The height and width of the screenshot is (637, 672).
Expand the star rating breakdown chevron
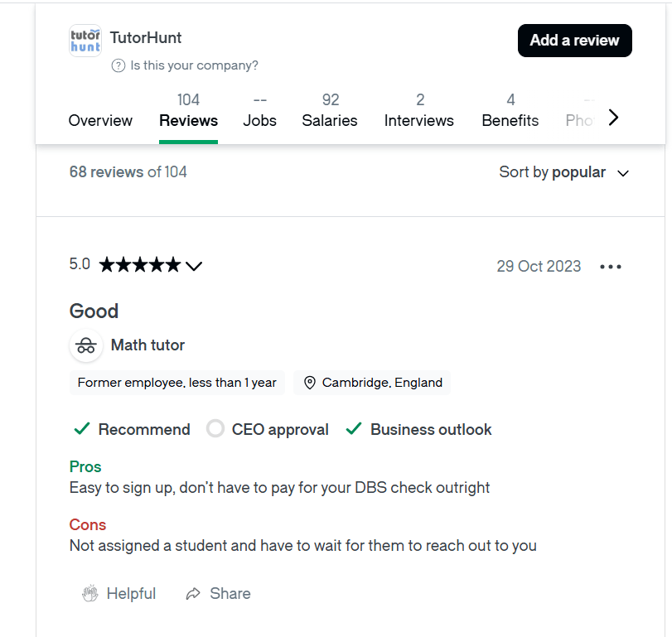pyautogui.click(x=194, y=266)
